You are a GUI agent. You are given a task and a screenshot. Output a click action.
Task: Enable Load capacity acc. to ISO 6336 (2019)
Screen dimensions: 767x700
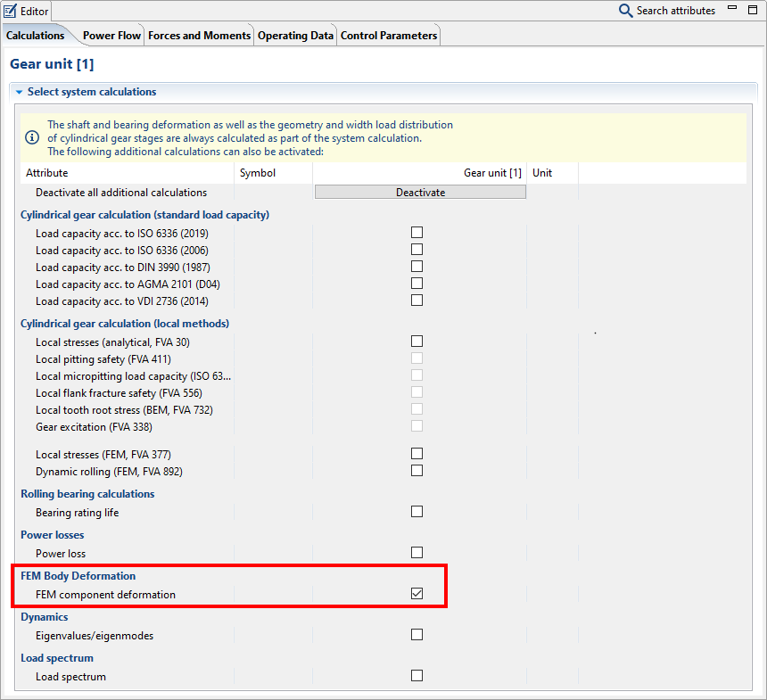[x=416, y=233]
